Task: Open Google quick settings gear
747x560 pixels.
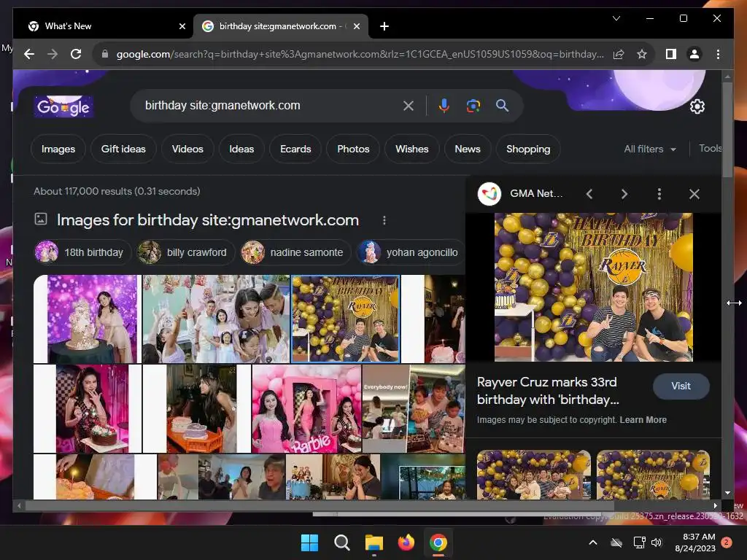Action: [697, 106]
